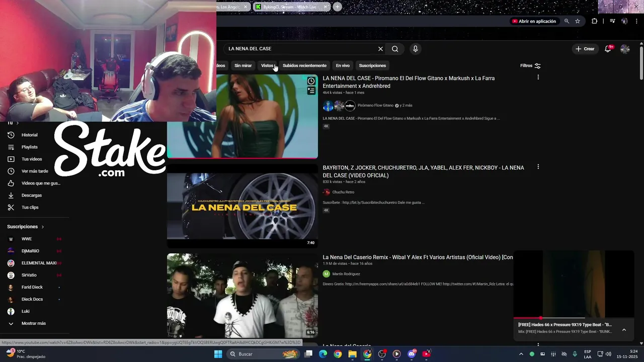
Task: Start voice search with the microphone icon
Action: (415, 49)
